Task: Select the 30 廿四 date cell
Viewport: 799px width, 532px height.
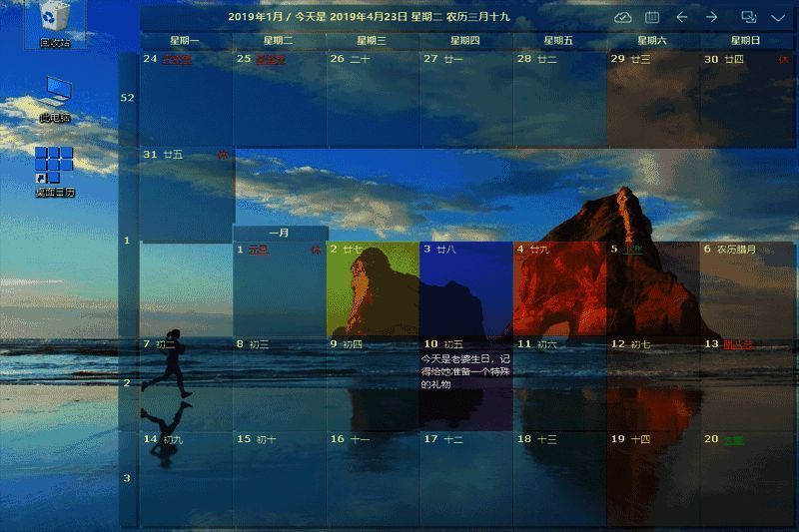Action: pos(747,99)
